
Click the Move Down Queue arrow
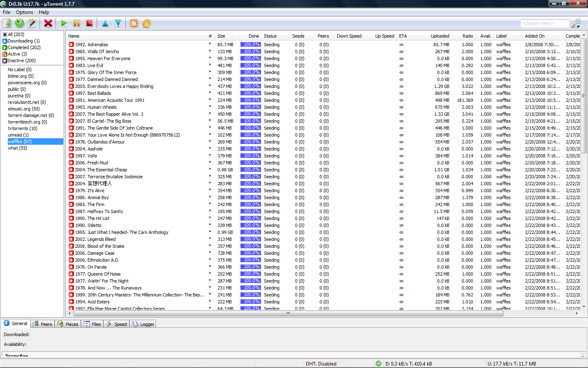click(118, 23)
